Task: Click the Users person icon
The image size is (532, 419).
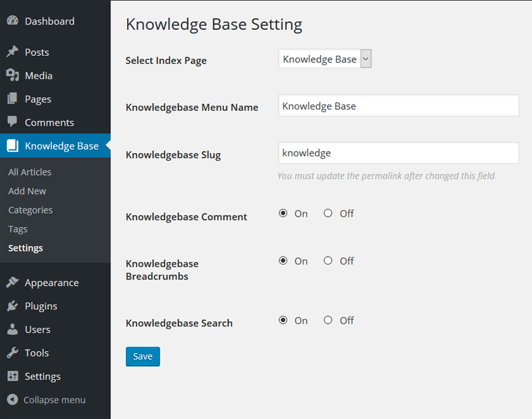Action: point(13,329)
